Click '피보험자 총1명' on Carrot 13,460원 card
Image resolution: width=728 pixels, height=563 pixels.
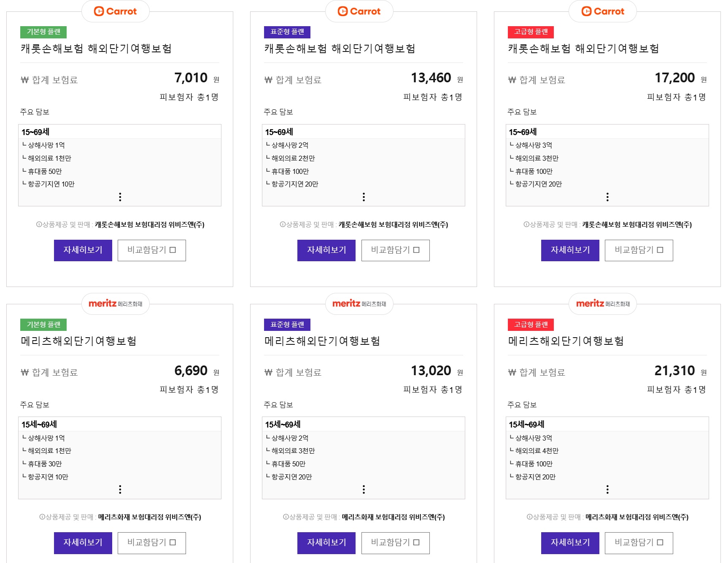[x=433, y=97]
